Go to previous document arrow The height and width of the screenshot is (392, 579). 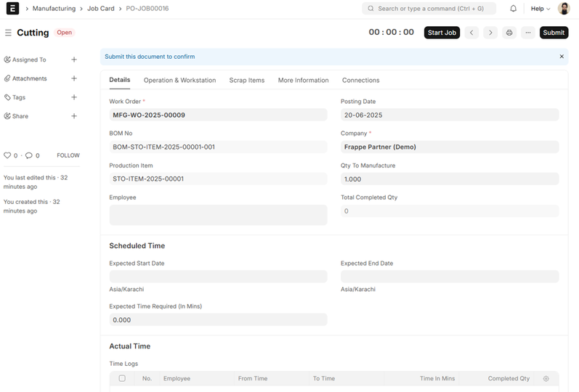pyautogui.click(x=472, y=33)
